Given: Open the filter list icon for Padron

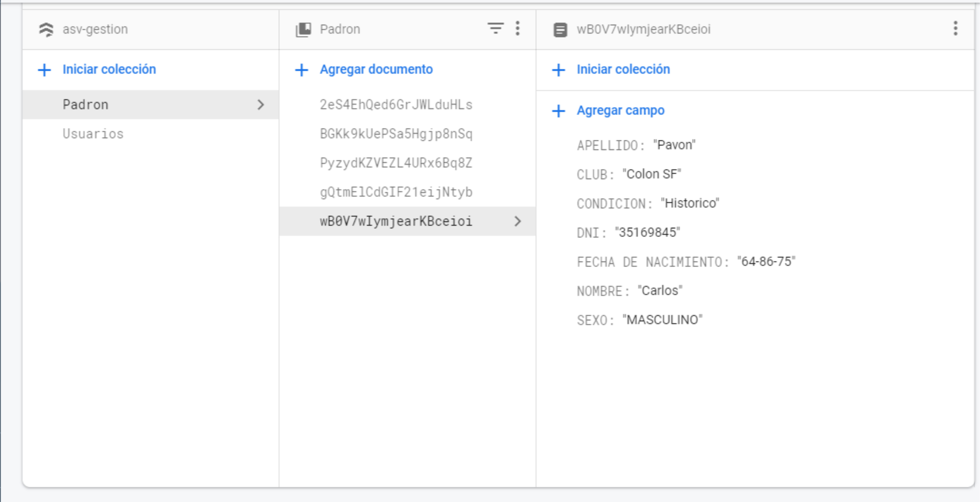Looking at the screenshot, I should coord(495,28).
